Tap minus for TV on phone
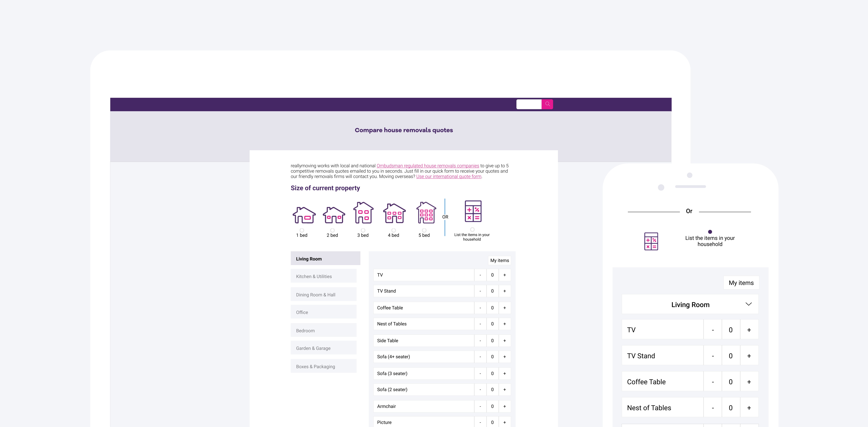Screen dimensions: 868x427 [x=713, y=330]
